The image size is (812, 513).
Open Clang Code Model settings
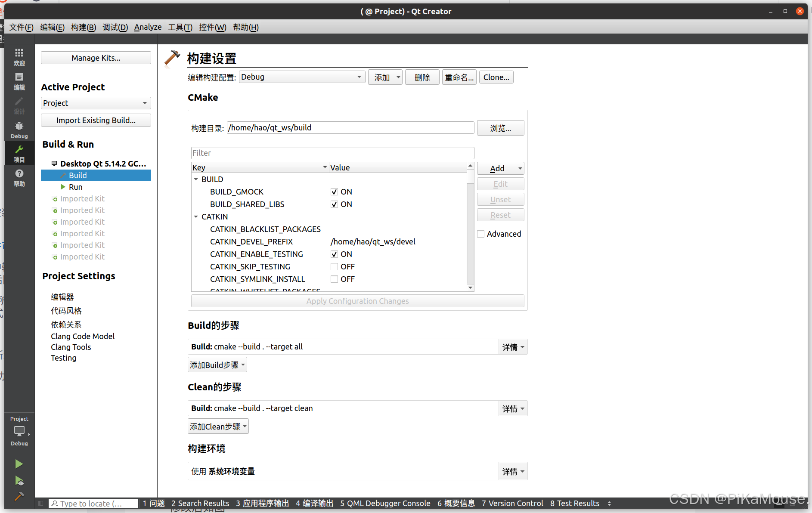pyautogui.click(x=83, y=336)
